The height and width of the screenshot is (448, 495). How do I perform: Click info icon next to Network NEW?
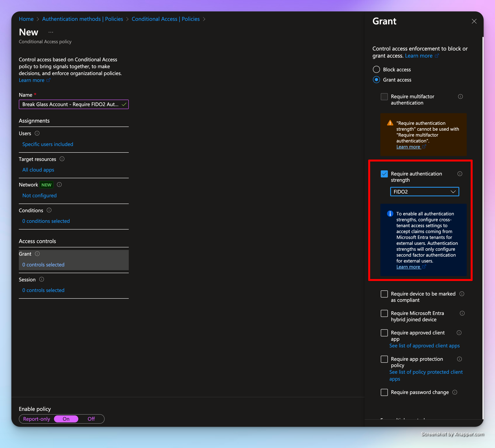pyautogui.click(x=59, y=185)
